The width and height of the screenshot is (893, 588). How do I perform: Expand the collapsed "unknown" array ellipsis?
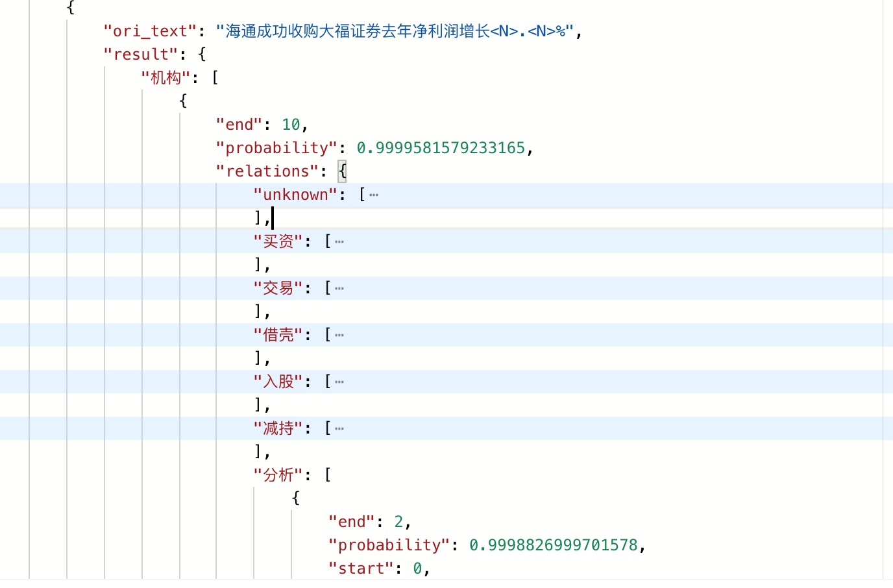tap(373, 195)
